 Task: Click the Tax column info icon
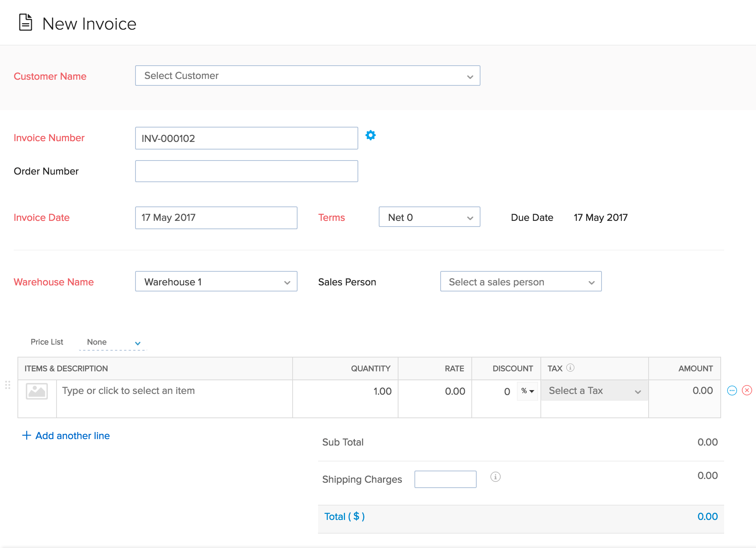point(570,368)
